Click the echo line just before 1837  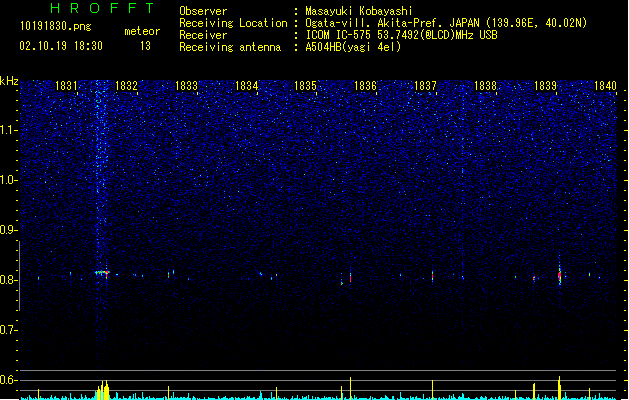pyautogui.click(x=432, y=276)
